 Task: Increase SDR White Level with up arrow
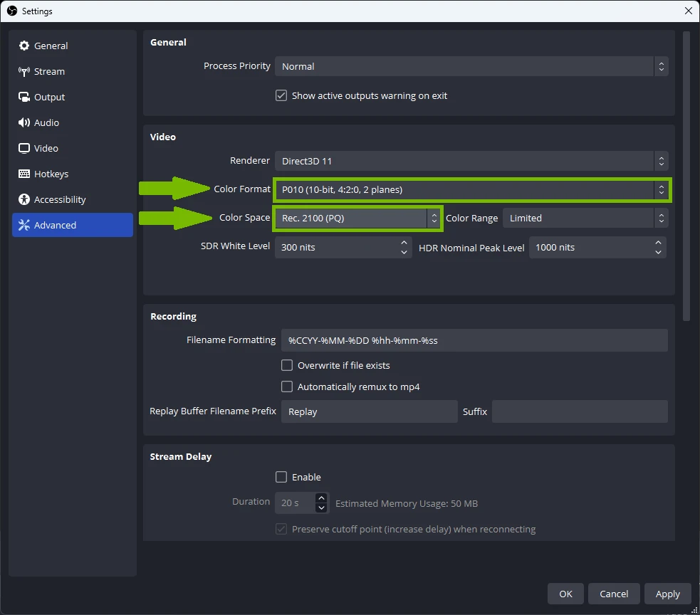pos(404,243)
